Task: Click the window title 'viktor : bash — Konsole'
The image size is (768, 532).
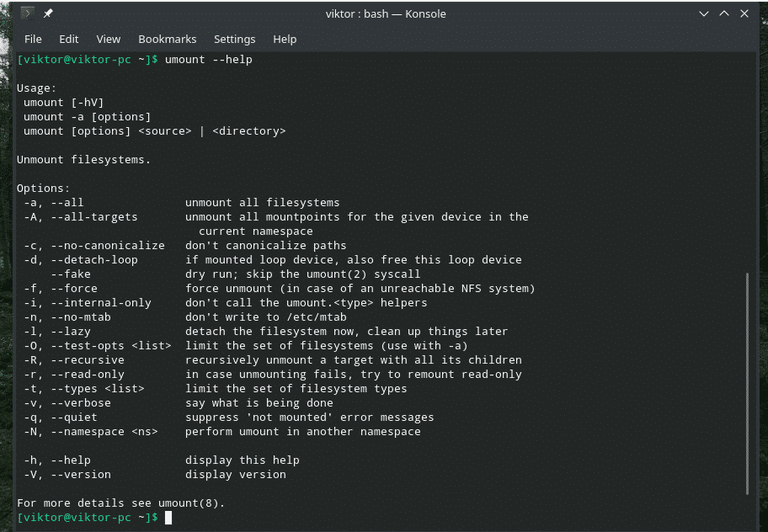Action: (x=386, y=13)
